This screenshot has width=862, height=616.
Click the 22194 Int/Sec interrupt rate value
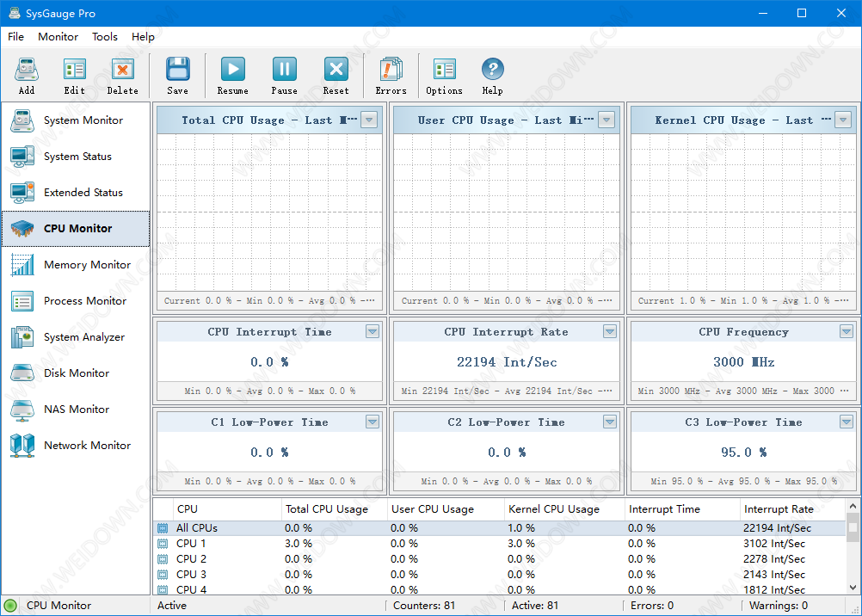507,362
